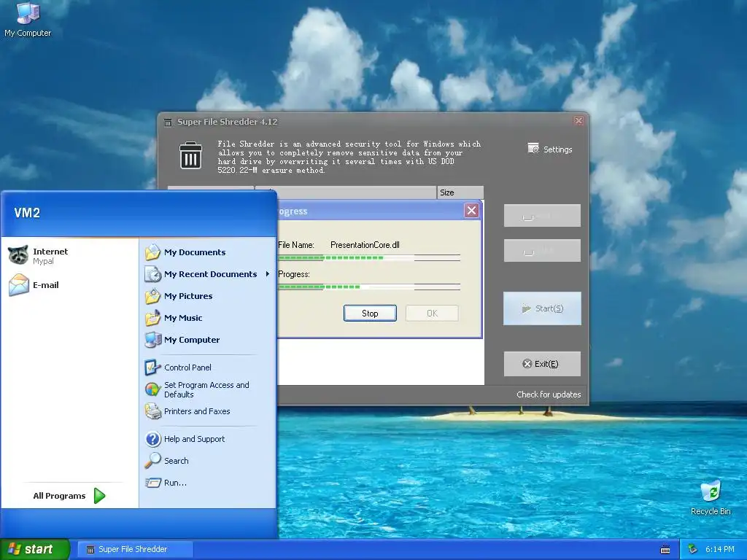Click the VM2 user name header

[27, 213]
